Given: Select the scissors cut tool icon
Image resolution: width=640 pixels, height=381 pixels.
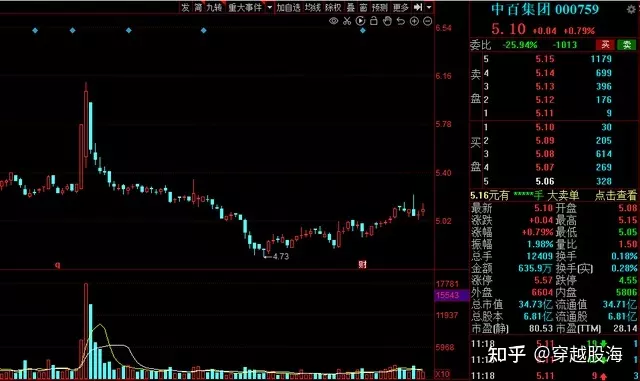Looking at the screenshot, I should [x=347, y=21].
